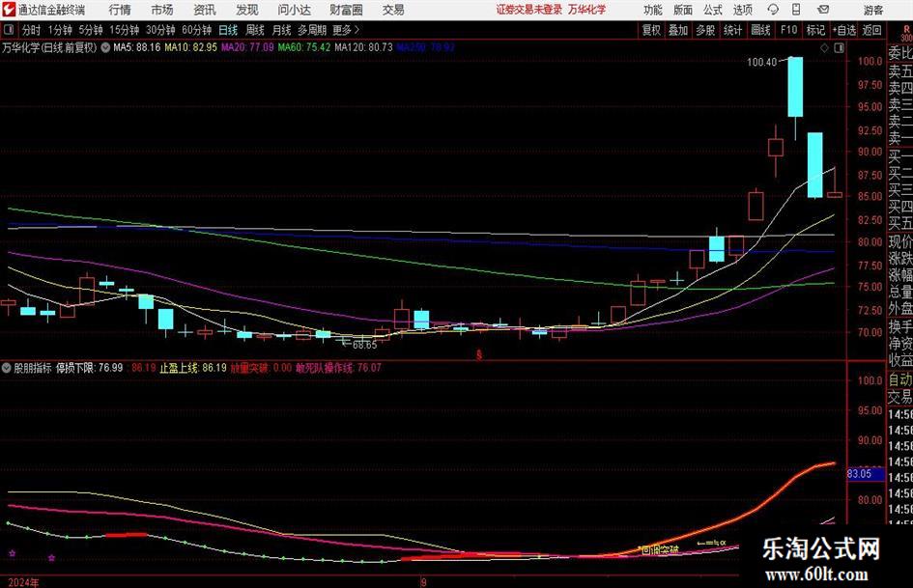Click the 万华化学(日线 前复权) chart title
Viewport: 913px width, 588px height.
point(49,47)
